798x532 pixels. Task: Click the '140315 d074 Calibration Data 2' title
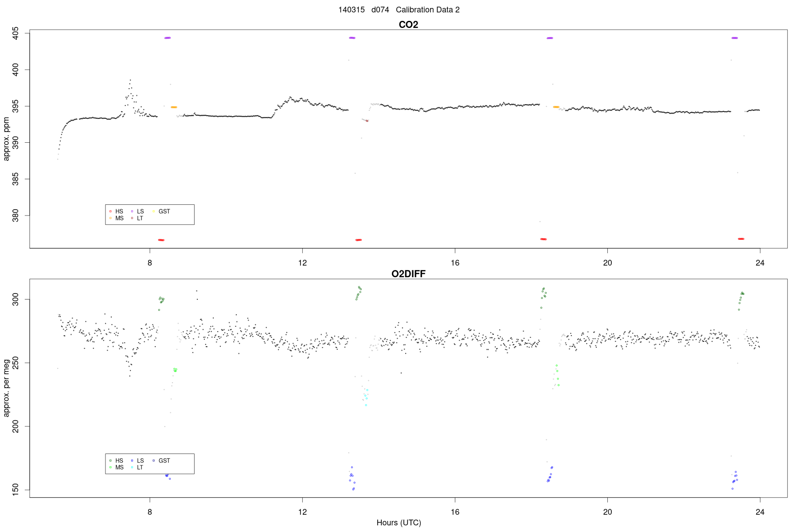click(399, 10)
